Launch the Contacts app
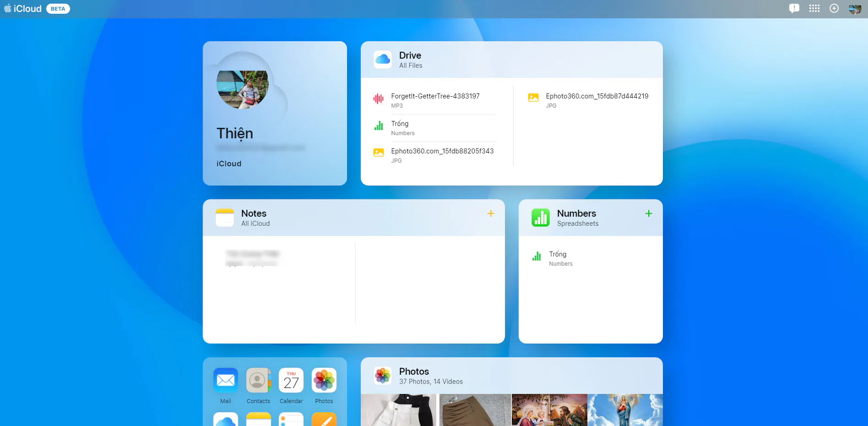Image resolution: width=868 pixels, height=426 pixels. click(x=258, y=385)
